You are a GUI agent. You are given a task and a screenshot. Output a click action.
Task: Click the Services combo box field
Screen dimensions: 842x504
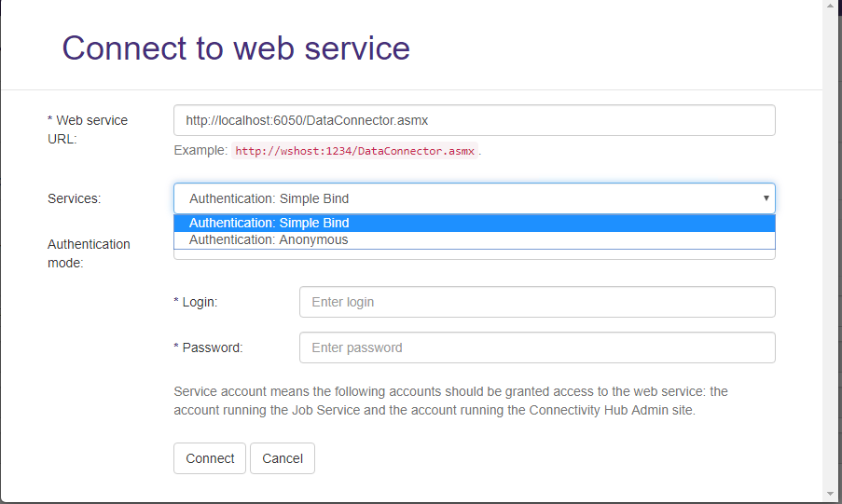click(x=464, y=198)
